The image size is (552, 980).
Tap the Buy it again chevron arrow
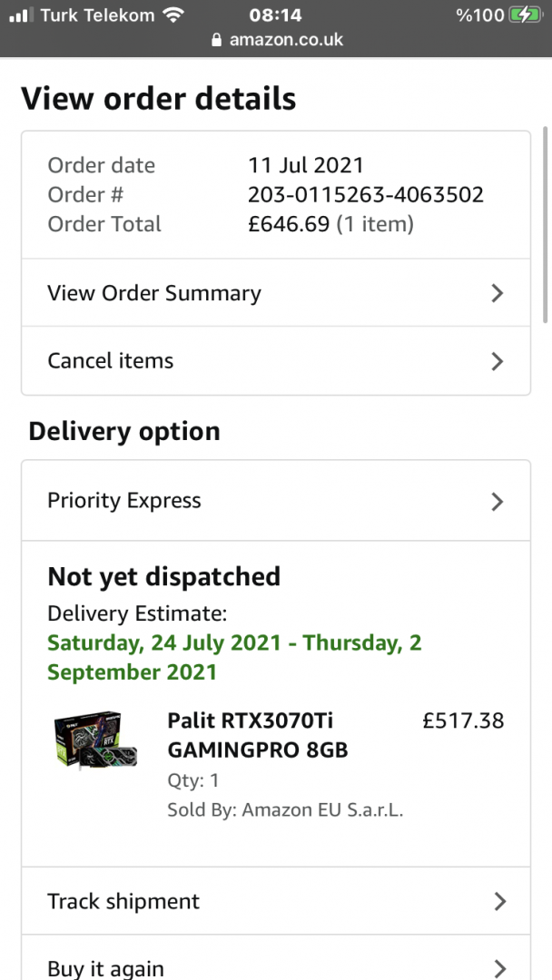click(498, 967)
